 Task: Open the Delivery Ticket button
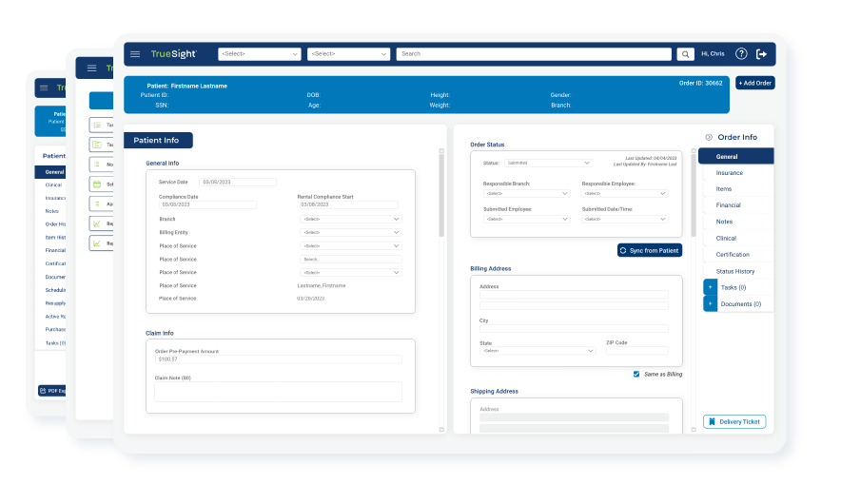coord(734,422)
